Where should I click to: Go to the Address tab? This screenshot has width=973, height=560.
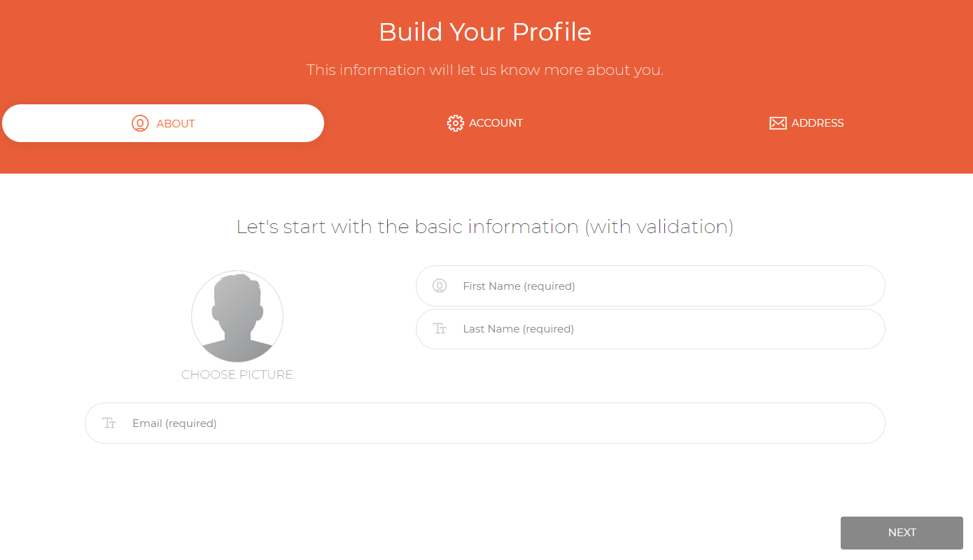click(807, 123)
